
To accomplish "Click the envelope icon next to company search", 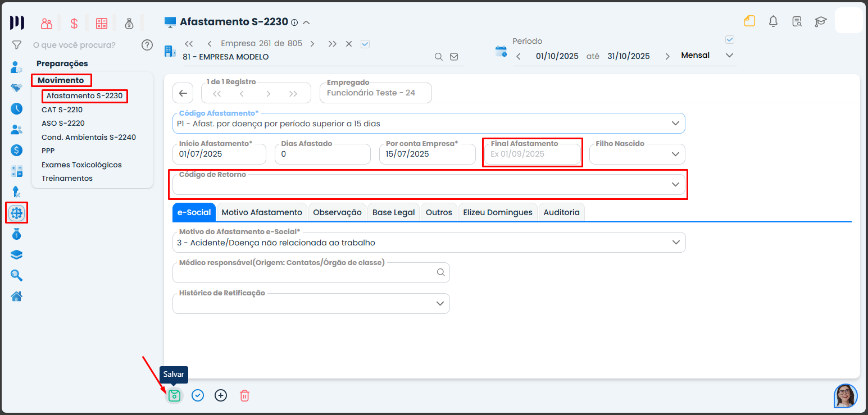I will tap(454, 57).
